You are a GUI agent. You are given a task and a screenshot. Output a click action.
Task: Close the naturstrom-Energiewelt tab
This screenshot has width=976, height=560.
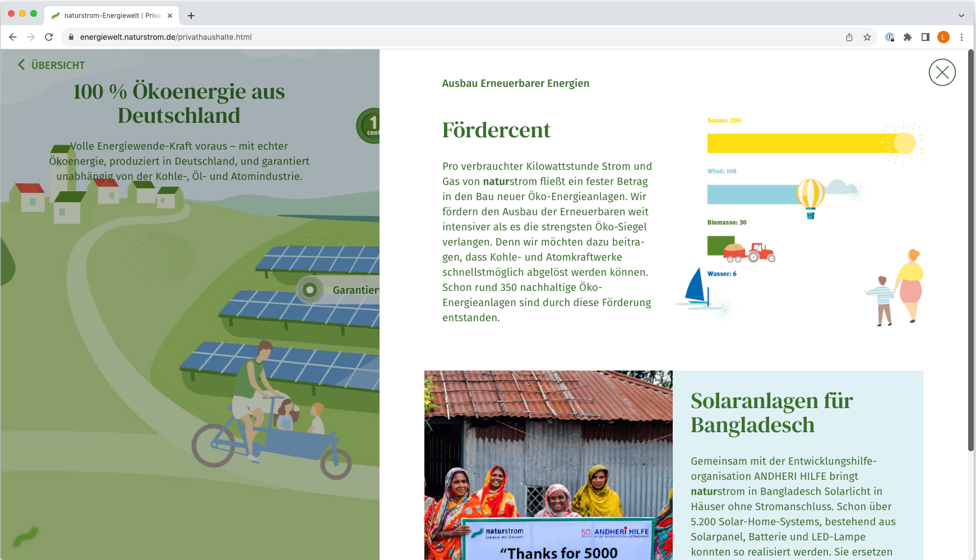pos(170,16)
